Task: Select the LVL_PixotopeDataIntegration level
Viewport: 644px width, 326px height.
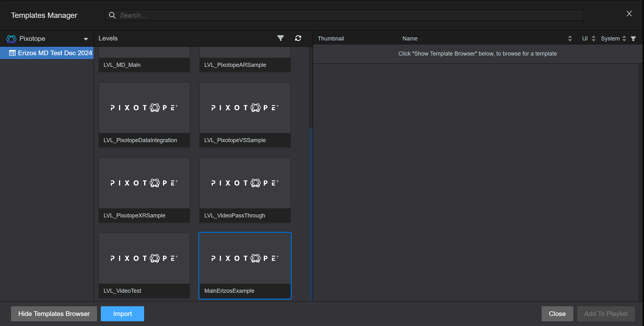Action: [x=144, y=115]
